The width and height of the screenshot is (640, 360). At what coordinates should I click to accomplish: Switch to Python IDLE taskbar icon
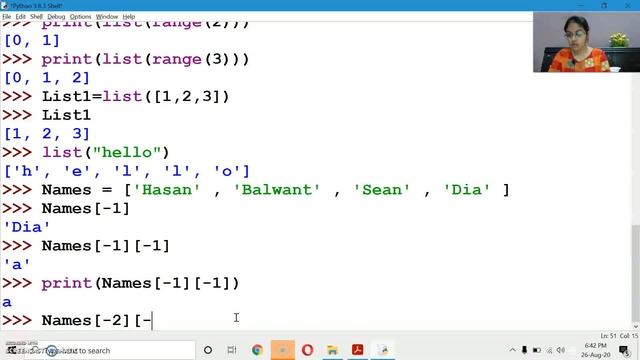(383, 350)
